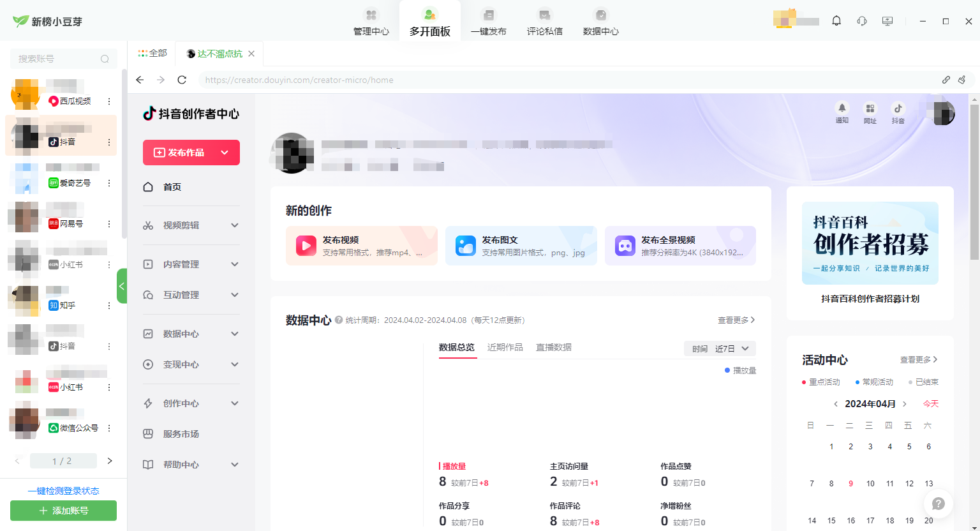Open the 一键发布 top navigation tab
This screenshot has width=980, height=531.
click(x=488, y=22)
